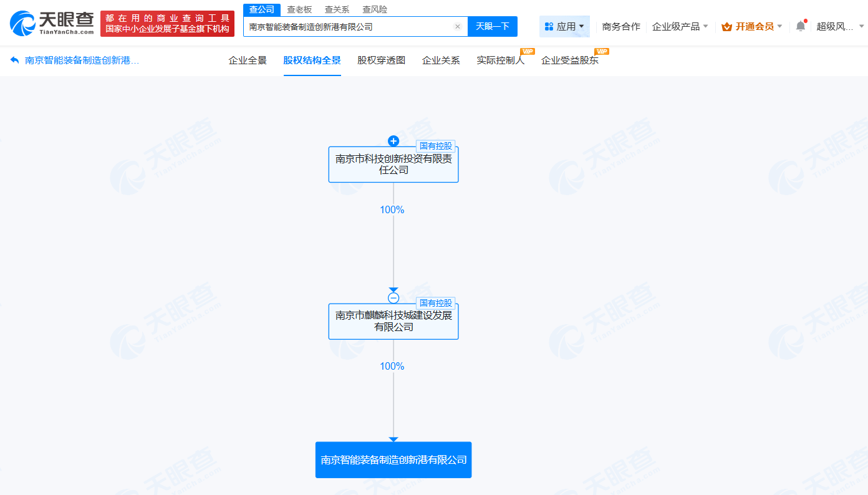Click the 天眼一下 search button
The image size is (868, 495).
coord(493,26)
